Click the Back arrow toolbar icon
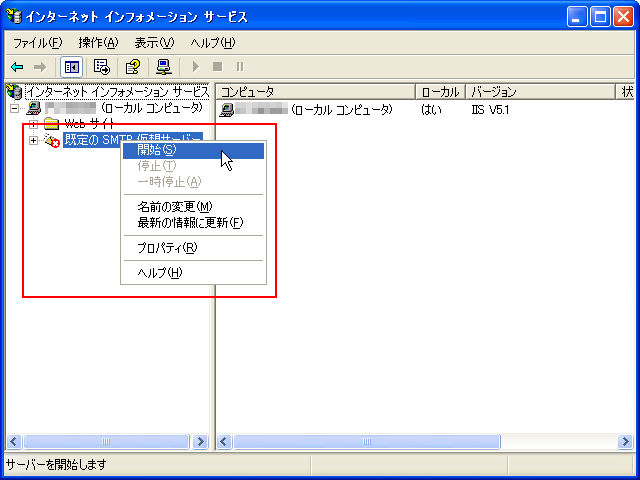Screen dimensions: 640x480 coord(17,67)
